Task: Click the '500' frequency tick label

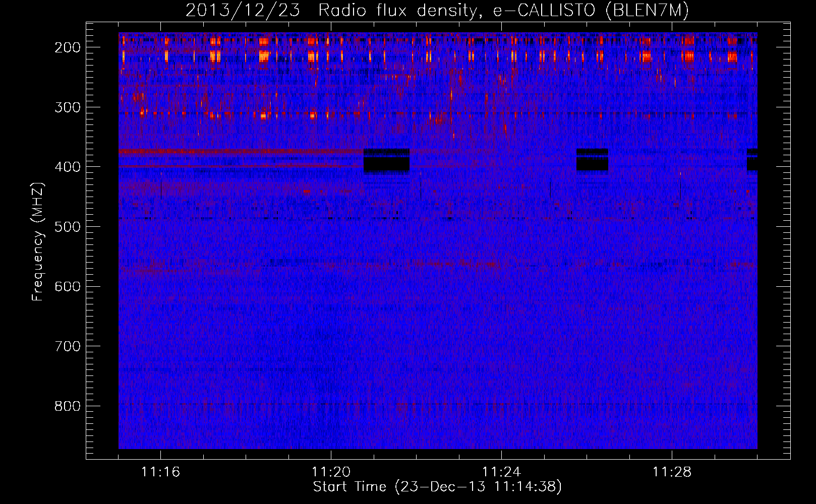Action: coord(68,227)
